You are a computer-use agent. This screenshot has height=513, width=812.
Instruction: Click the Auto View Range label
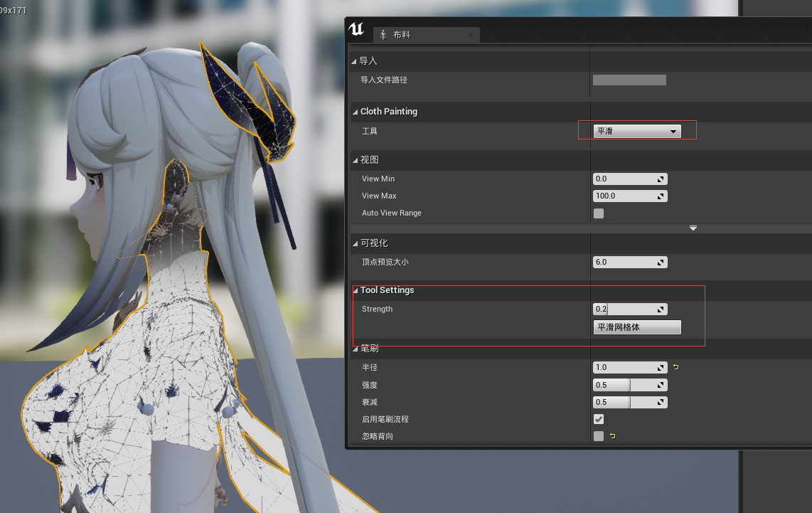click(x=392, y=213)
